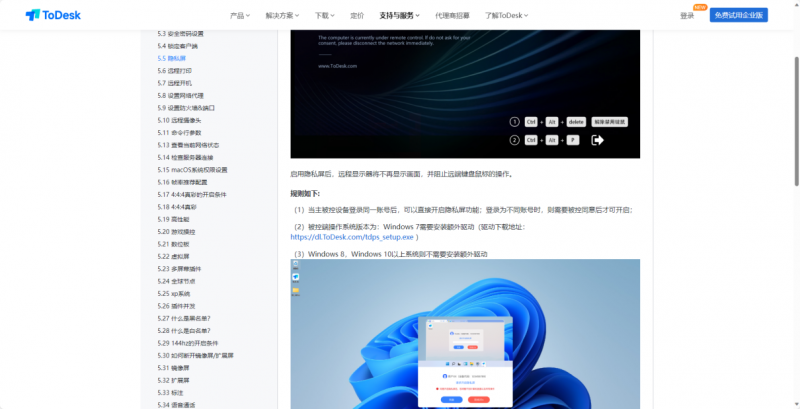Expand the 了解ToDesk menu

point(506,15)
